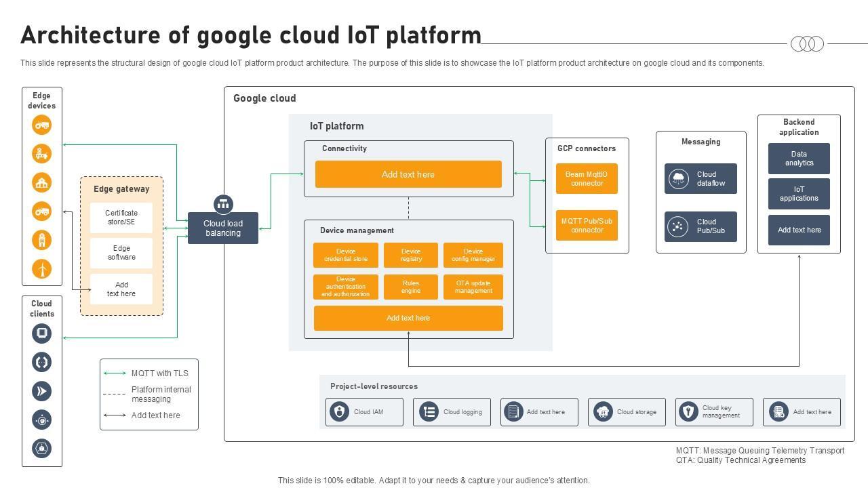Image resolution: width=868 pixels, height=488 pixels.
Task: Click the Cloud IAM shield icon
Action: point(339,411)
